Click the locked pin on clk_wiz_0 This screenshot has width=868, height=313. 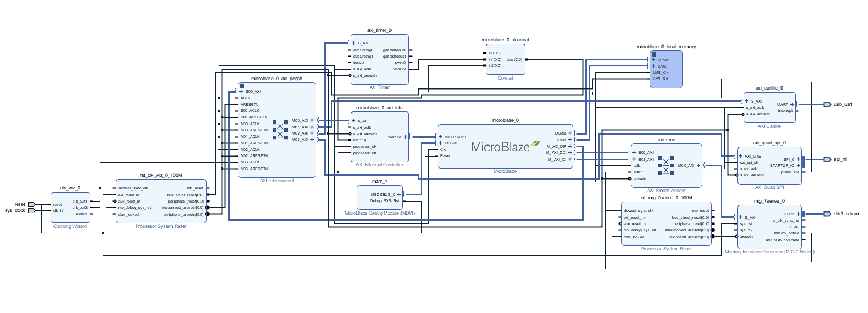[81, 214]
